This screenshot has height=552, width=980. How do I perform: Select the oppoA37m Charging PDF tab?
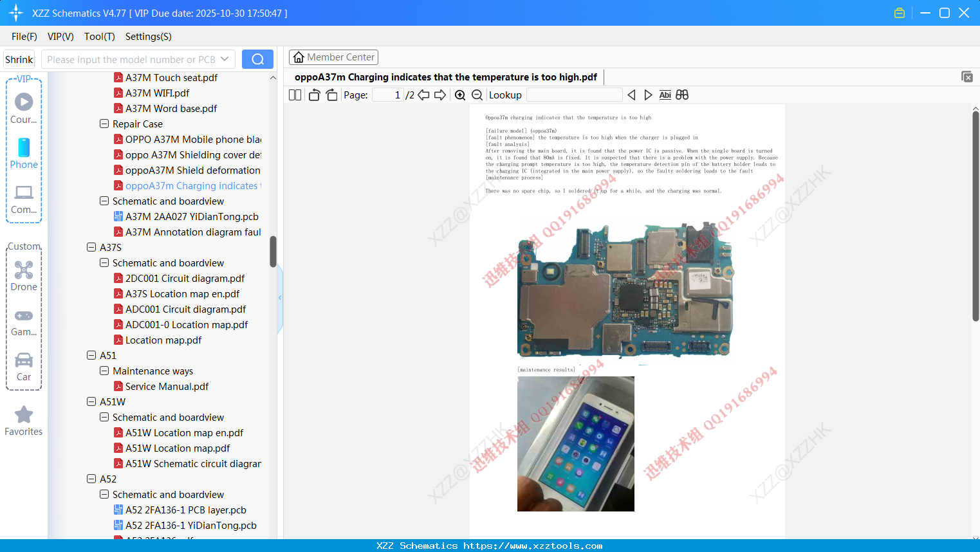446,77
